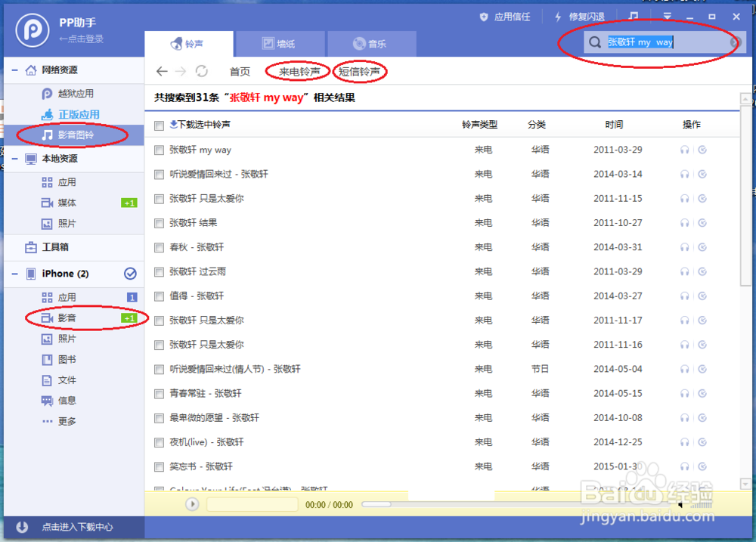Focus the search field with 张敬轩 my way

coord(665,42)
